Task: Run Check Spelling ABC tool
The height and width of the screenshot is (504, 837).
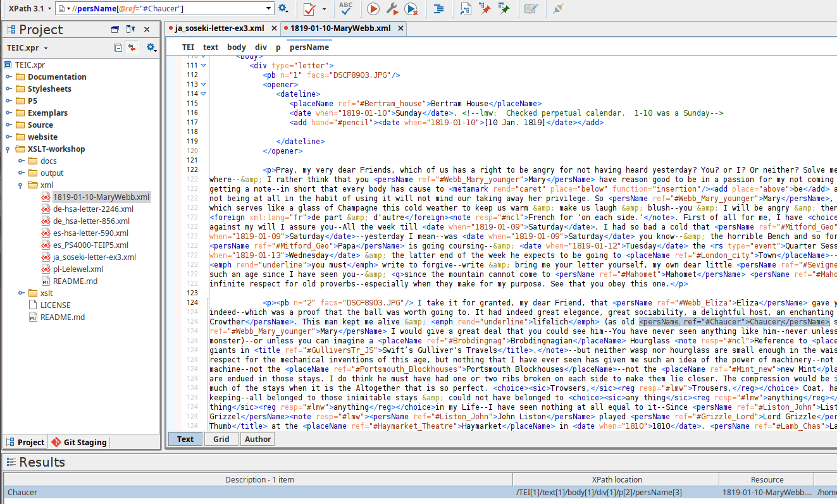Action: [346, 8]
